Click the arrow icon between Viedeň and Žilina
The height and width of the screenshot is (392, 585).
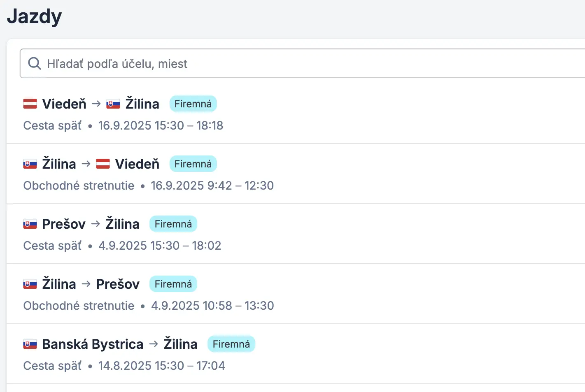click(96, 104)
